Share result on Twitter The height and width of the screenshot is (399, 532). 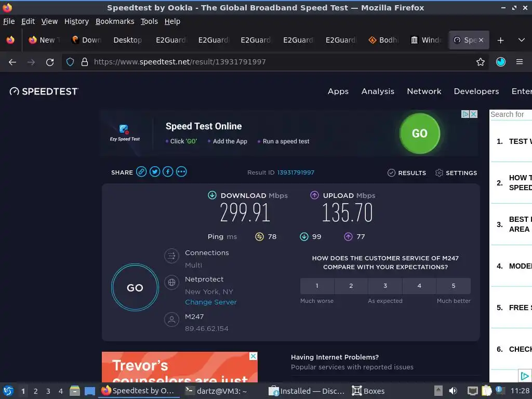coord(155,171)
